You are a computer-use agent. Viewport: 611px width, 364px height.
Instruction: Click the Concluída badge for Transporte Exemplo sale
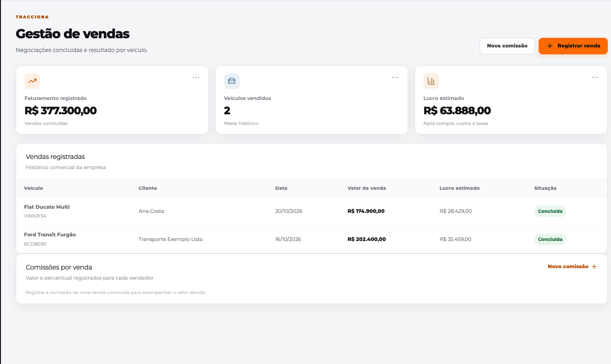550,239
